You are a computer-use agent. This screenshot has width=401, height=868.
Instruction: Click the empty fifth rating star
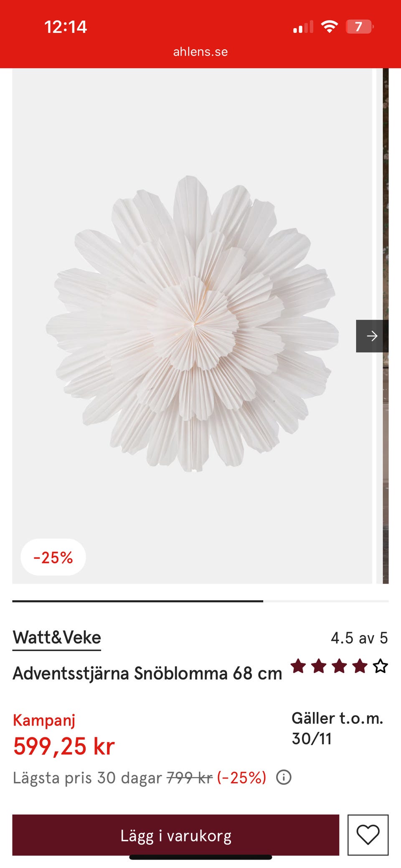pyautogui.click(x=380, y=666)
